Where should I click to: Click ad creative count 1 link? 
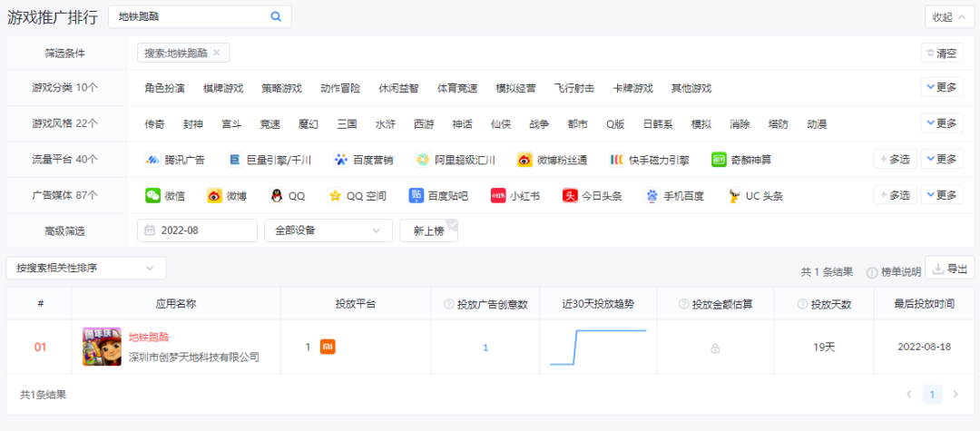pyautogui.click(x=485, y=348)
